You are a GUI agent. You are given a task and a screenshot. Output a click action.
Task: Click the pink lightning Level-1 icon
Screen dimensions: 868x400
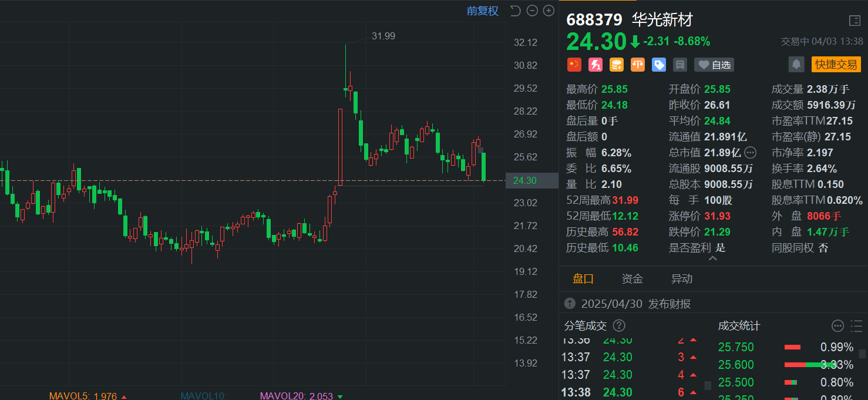click(x=596, y=65)
